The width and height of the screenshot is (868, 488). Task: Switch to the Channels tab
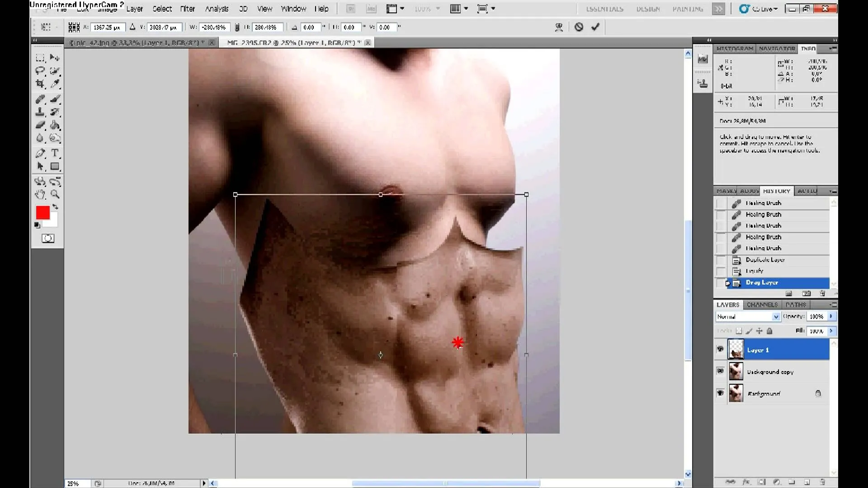coord(762,305)
